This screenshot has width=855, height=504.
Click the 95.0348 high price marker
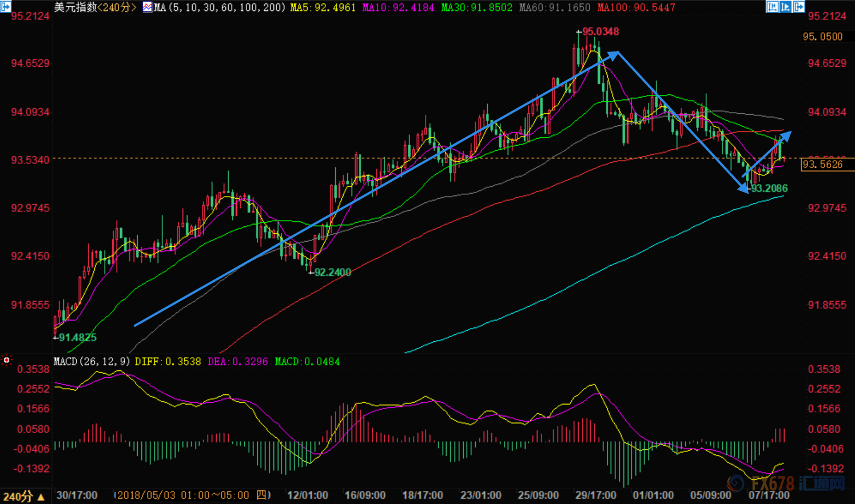[600, 31]
